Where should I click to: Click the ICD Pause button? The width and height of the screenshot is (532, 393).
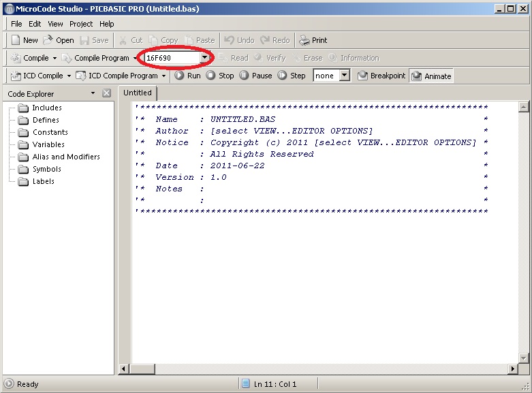pos(244,76)
